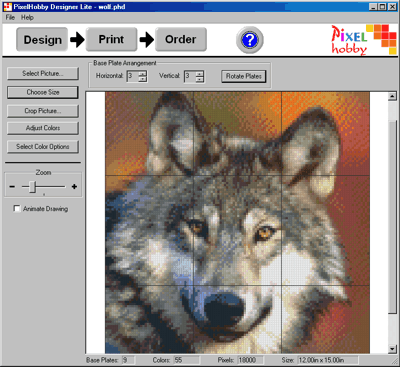The image size is (400, 367).
Task: Enable the Animate Drawing checkbox
Action: click(17, 209)
